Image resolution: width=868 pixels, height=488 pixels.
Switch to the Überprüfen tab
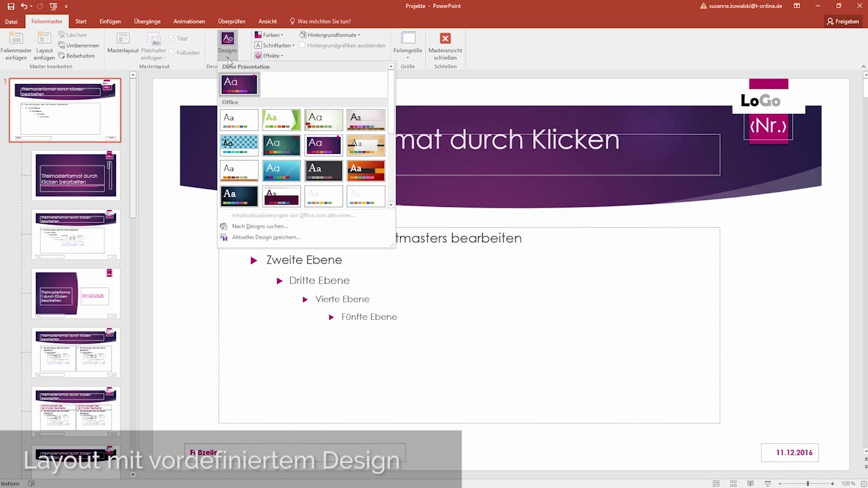pyautogui.click(x=232, y=21)
